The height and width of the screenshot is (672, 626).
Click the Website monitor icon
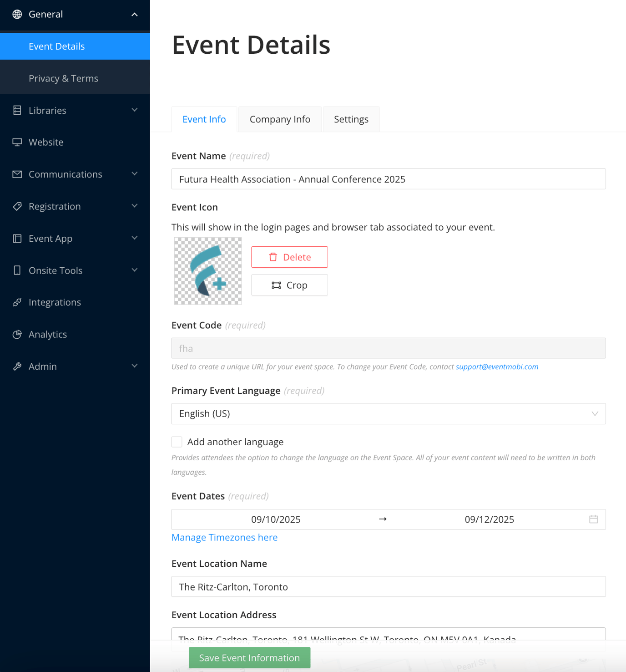(x=17, y=142)
